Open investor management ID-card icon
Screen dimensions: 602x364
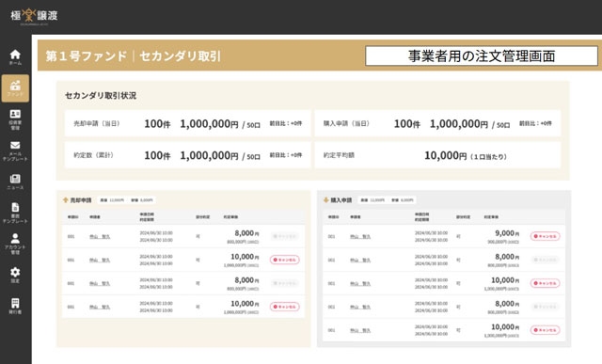(15, 119)
